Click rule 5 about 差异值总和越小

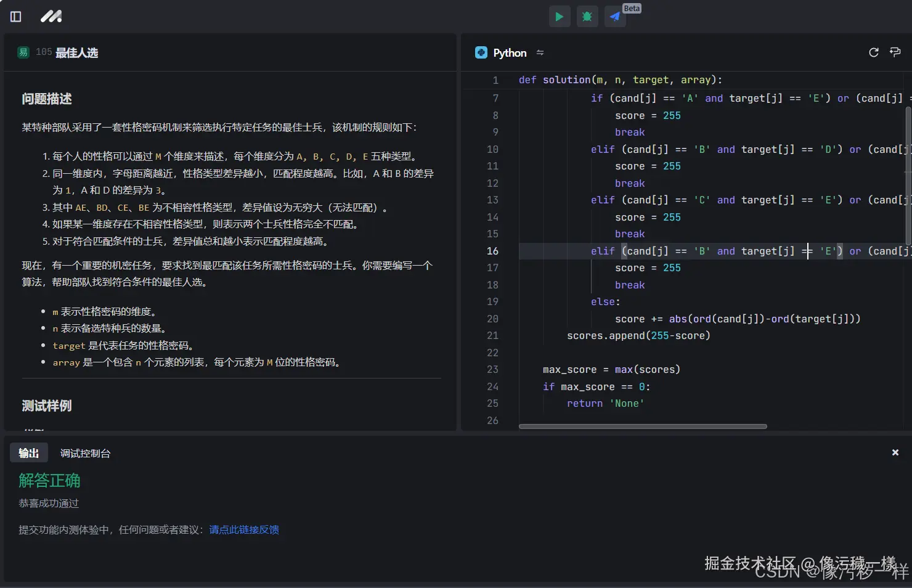191,241
